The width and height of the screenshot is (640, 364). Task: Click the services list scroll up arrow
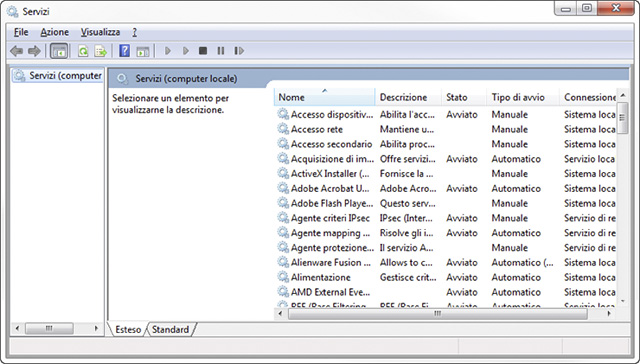pyautogui.click(x=622, y=95)
